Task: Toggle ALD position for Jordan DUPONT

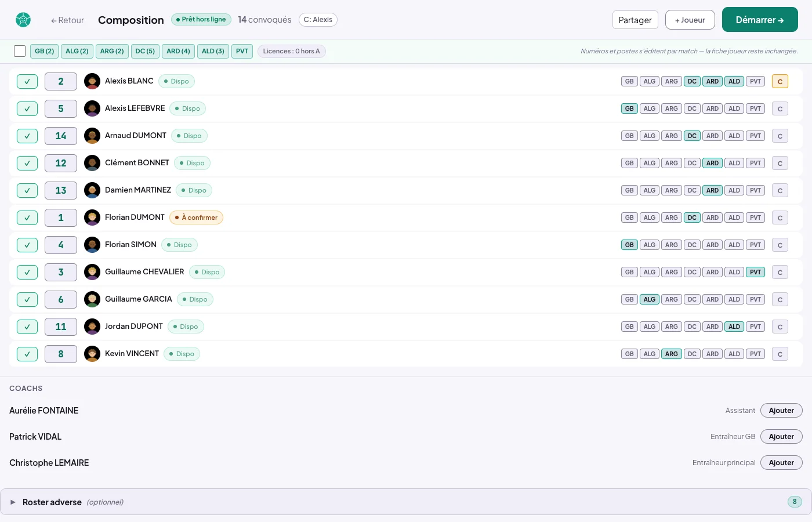Action: [x=734, y=327]
